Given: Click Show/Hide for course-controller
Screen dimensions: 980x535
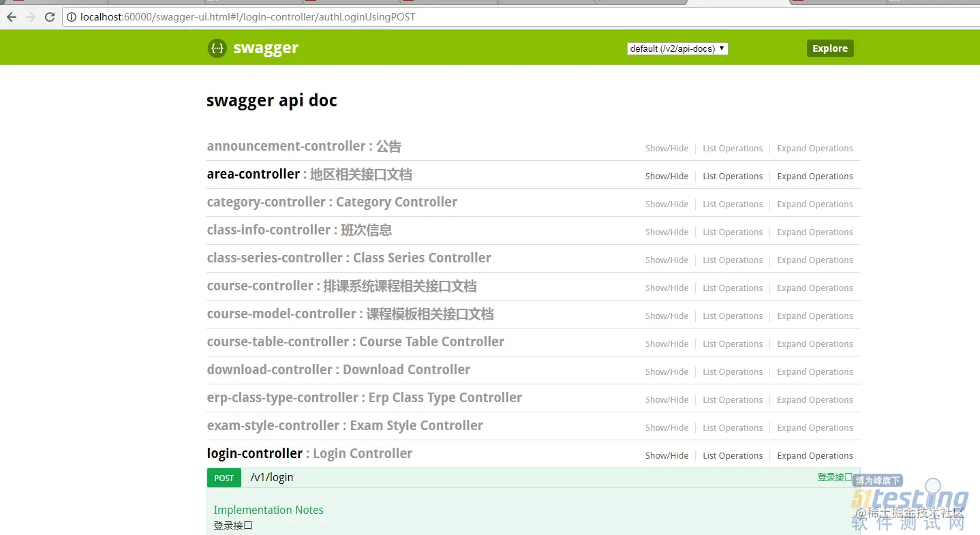Looking at the screenshot, I should [x=667, y=288].
